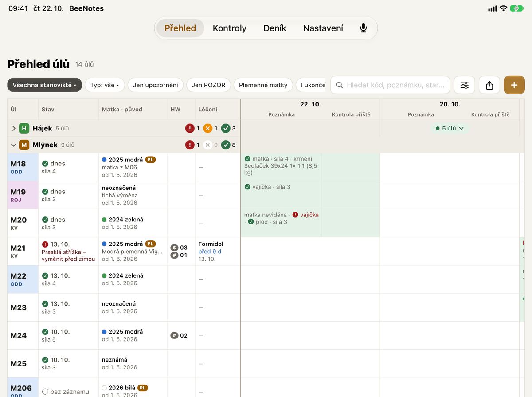Click the green H badge for Hájek
This screenshot has height=397, width=532.
pos(24,129)
